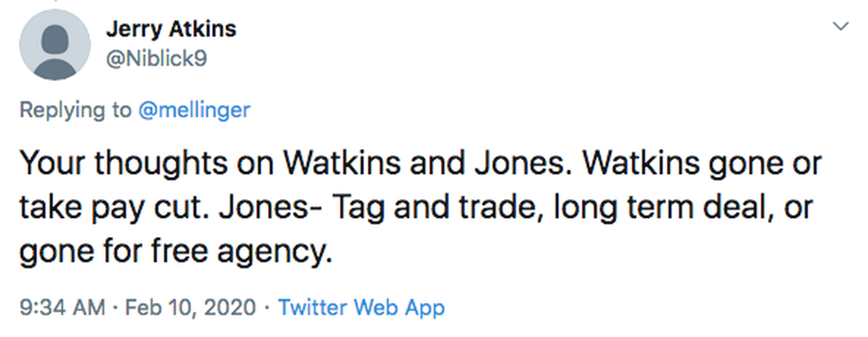Click "Your thoughts" at tweet start
Viewport: 868px width, 337px height.
[103, 163]
